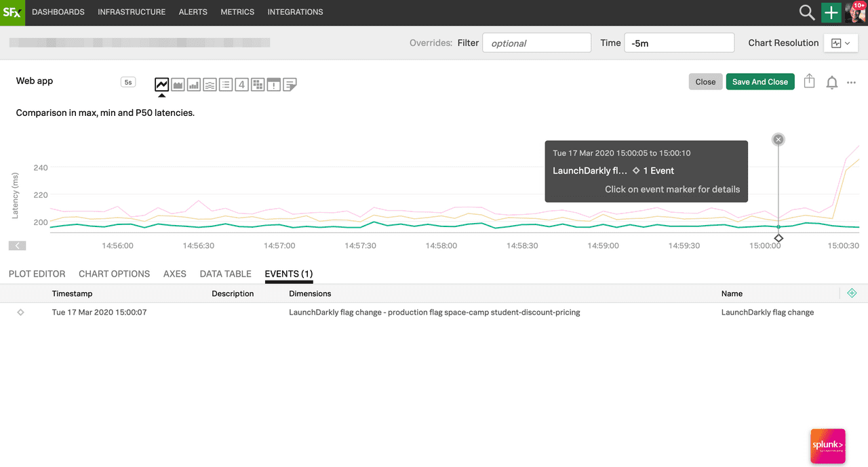Open the search panel

point(806,12)
